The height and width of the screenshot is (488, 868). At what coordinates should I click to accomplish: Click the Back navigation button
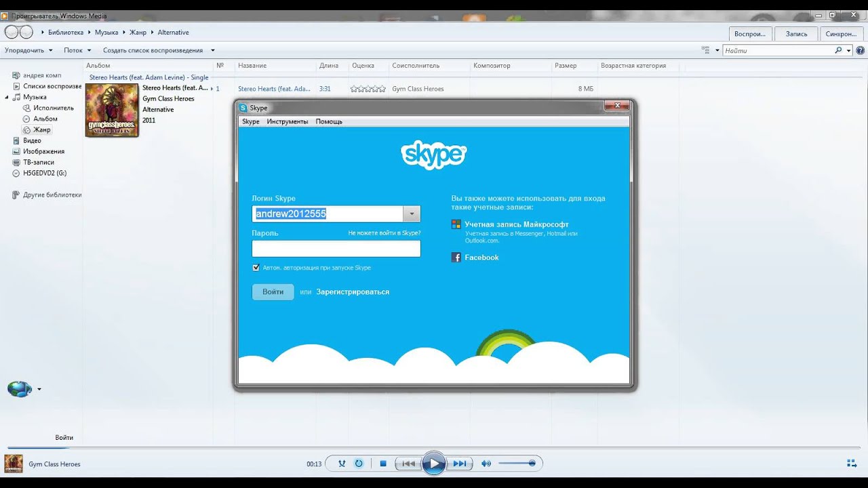[12, 32]
